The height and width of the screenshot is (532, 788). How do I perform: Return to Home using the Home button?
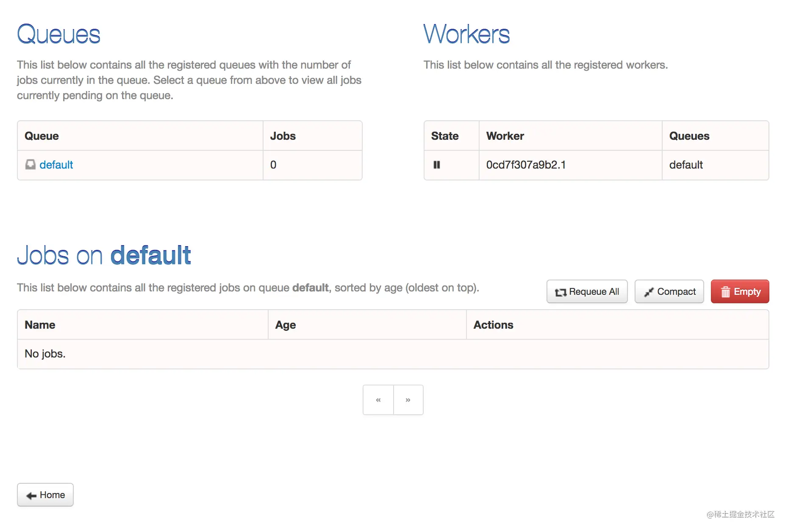(45, 495)
